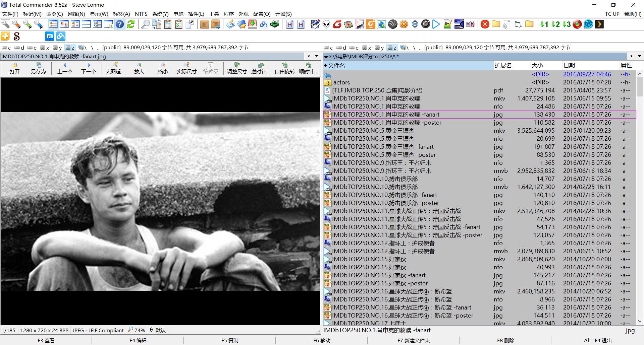Click the green chip board toolbar icon
Viewport: 644px width, 345px height.
[275, 24]
